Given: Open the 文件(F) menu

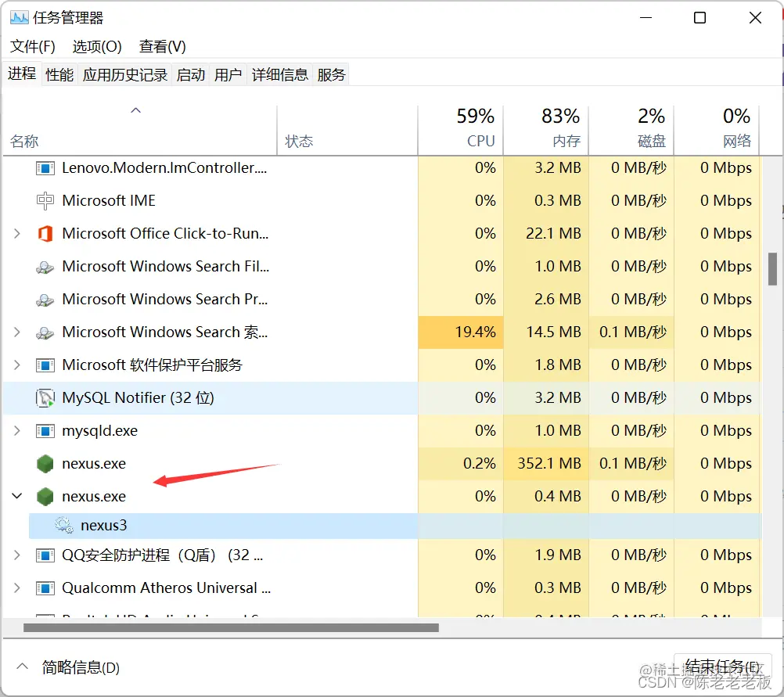Looking at the screenshot, I should pos(33,46).
